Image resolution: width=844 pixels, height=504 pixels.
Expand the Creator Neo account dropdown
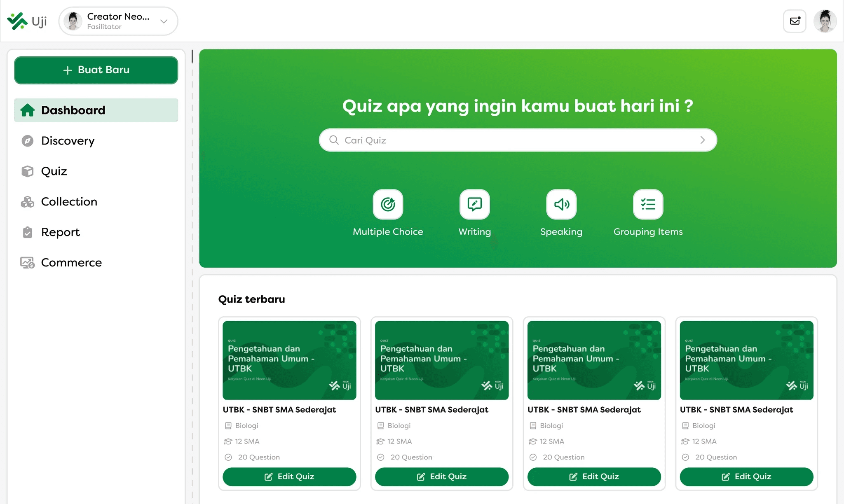[164, 21]
